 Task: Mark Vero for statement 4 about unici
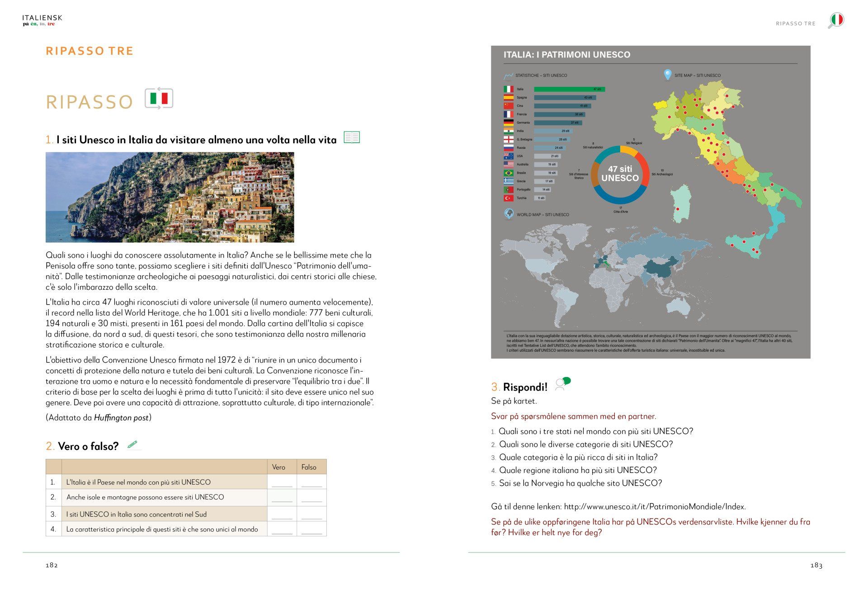282,529
